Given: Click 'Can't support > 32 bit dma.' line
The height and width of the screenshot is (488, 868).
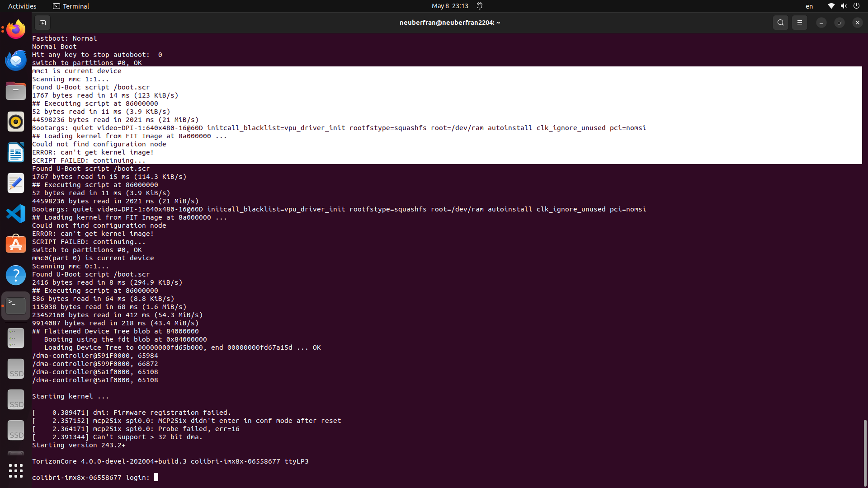Looking at the screenshot, I should pyautogui.click(x=118, y=437).
